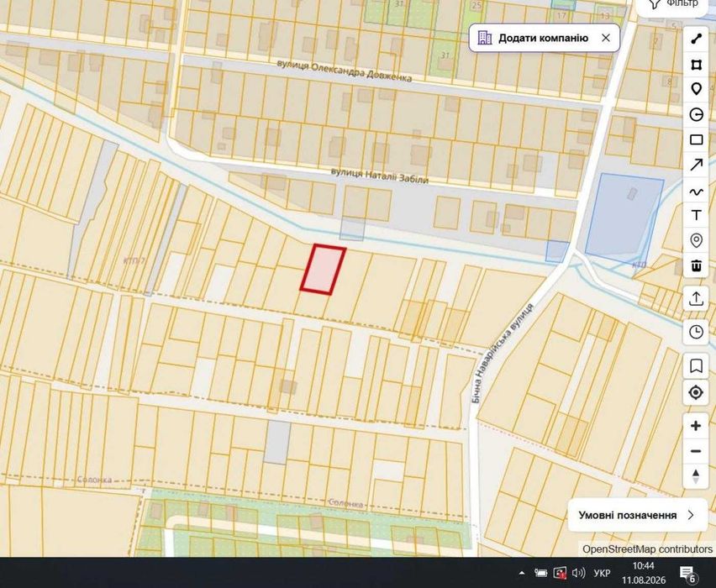Expand the Умовні позначення legend
Screen dimensions: 716x588
[x=638, y=515]
